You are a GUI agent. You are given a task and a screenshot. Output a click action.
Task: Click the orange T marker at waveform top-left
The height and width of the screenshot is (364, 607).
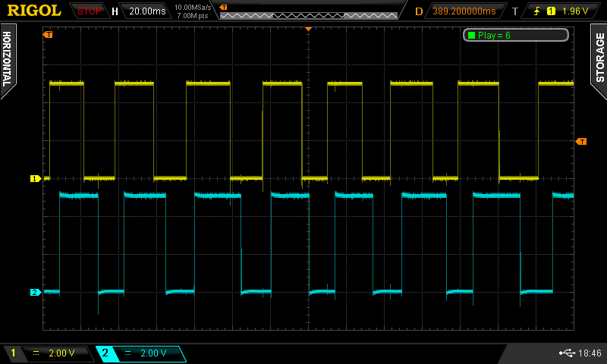pyautogui.click(x=48, y=34)
